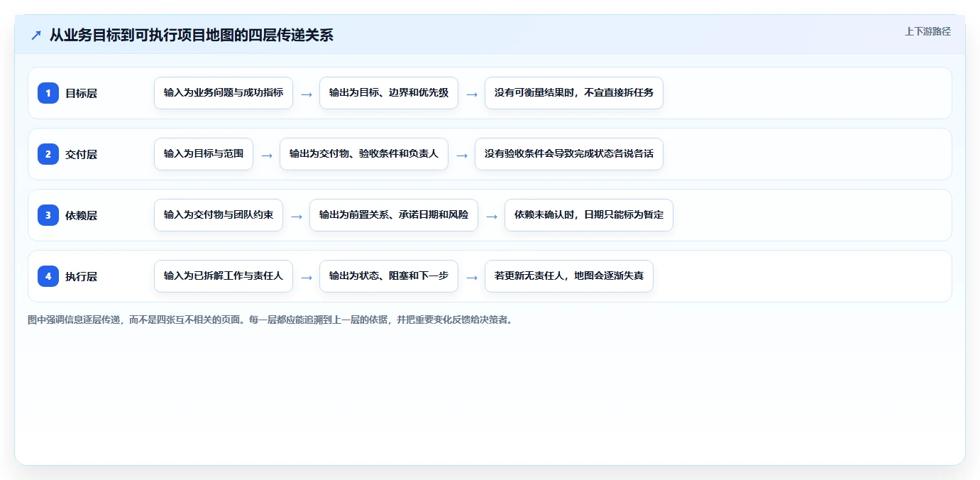This screenshot has height=480, width=980.
Task: Click the box 输出为前置关系、承诺日期和风险
Action: pos(394,215)
